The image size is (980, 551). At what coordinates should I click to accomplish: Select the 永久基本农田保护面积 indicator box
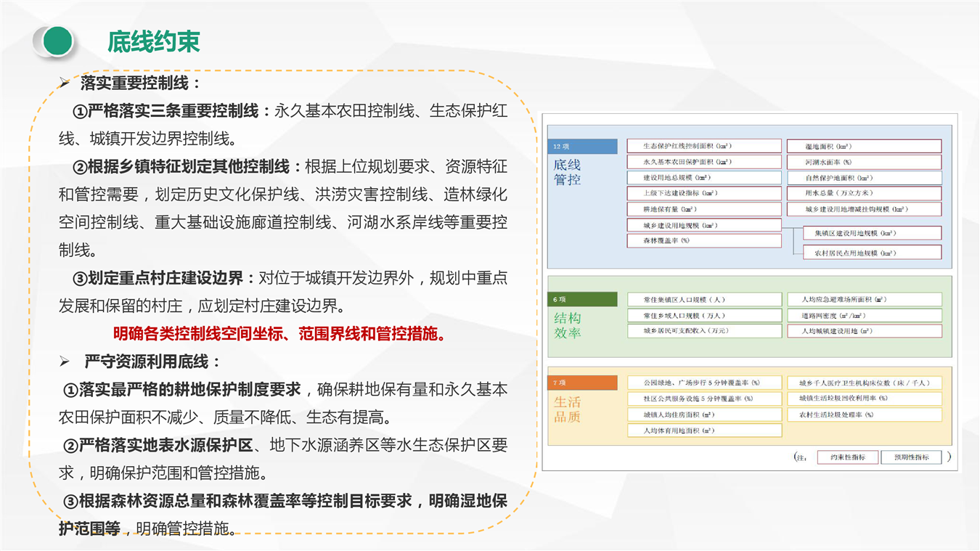pos(703,162)
